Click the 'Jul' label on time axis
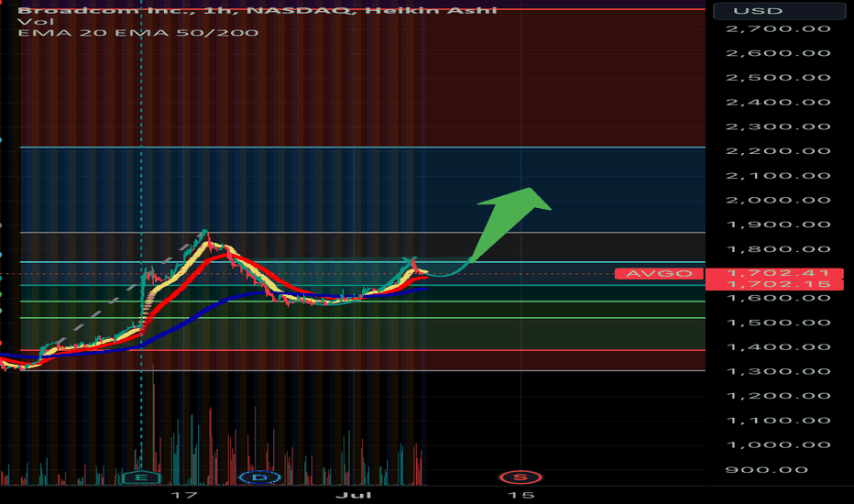The image size is (854, 504). coord(354,495)
